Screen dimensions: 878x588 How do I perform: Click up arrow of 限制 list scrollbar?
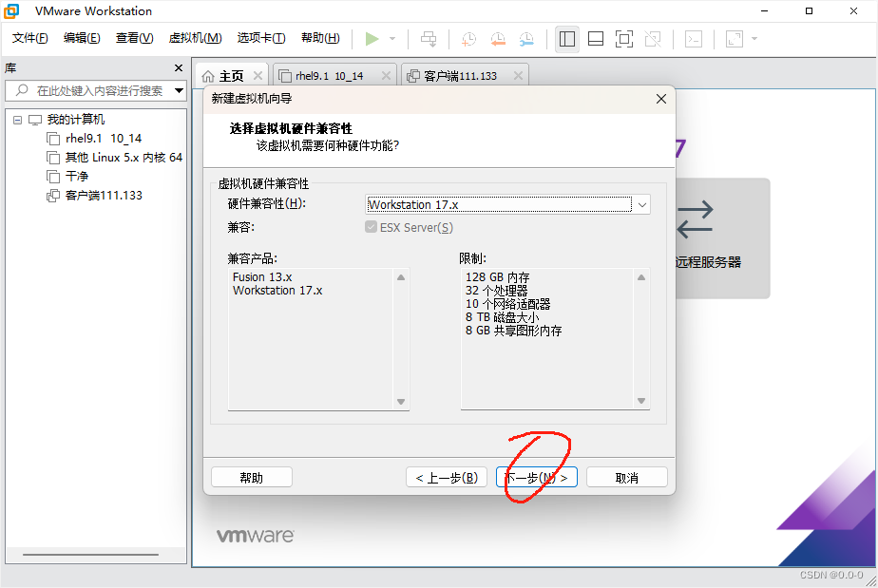point(641,277)
